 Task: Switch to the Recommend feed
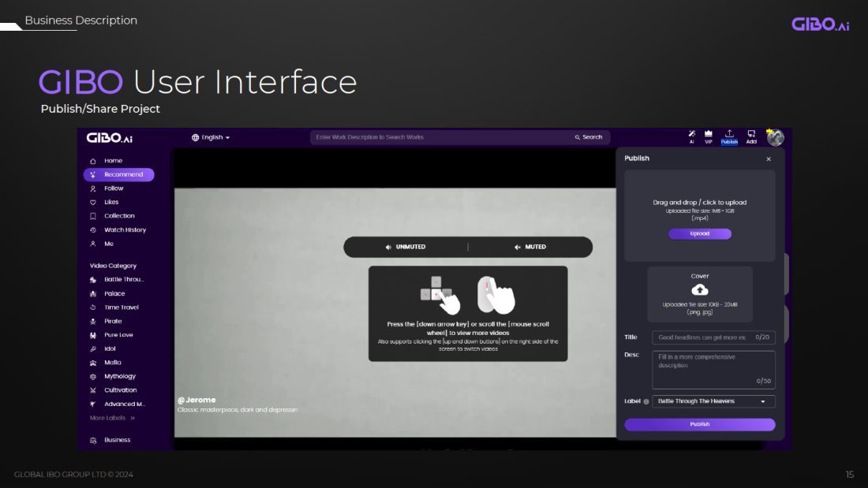[x=119, y=175]
